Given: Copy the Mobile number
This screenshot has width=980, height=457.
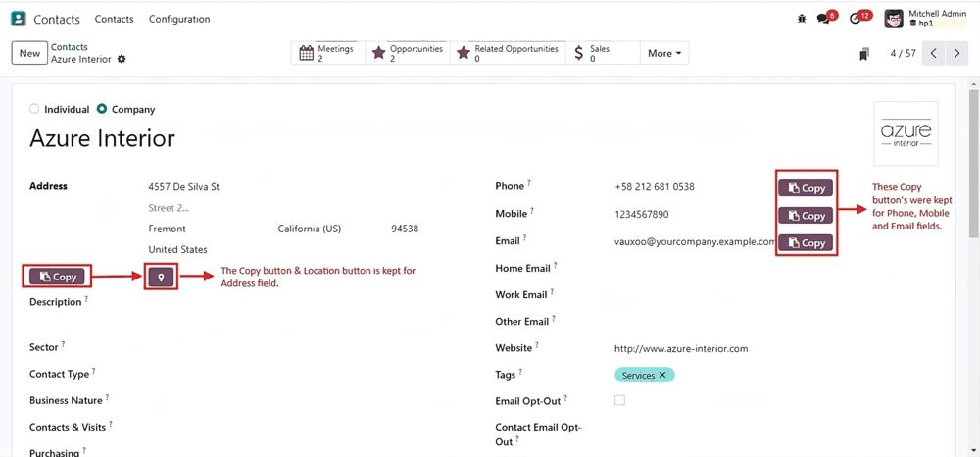Looking at the screenshot, I should point(806,215).
